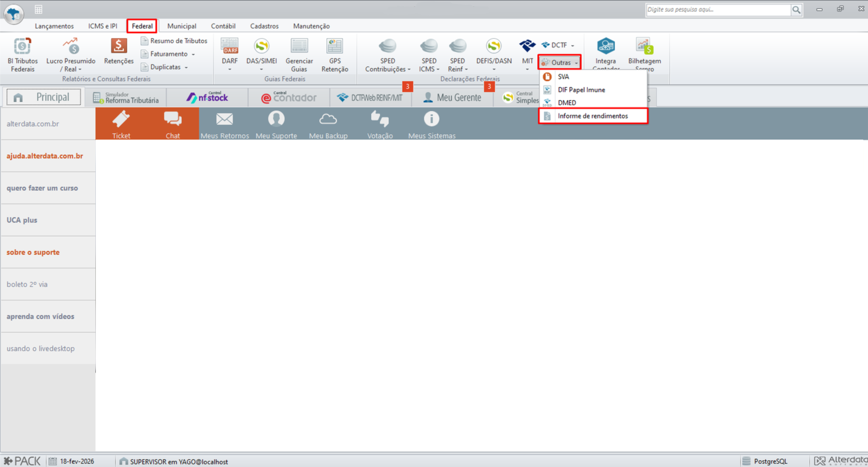Image resolution: width=868 pixels, height=467 pixels.
Task: Open Meus Retornos envelope icon
Action: (x=224, y=119)
